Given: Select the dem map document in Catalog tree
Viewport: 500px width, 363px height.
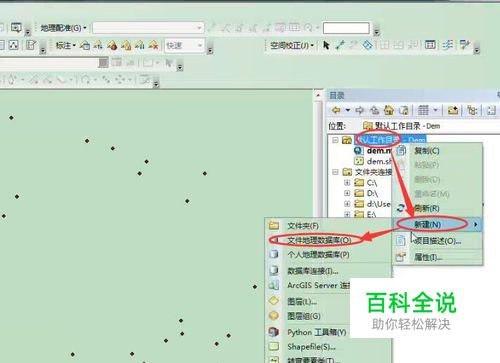Looking at the screenshot, I should (x=373, y=151).
